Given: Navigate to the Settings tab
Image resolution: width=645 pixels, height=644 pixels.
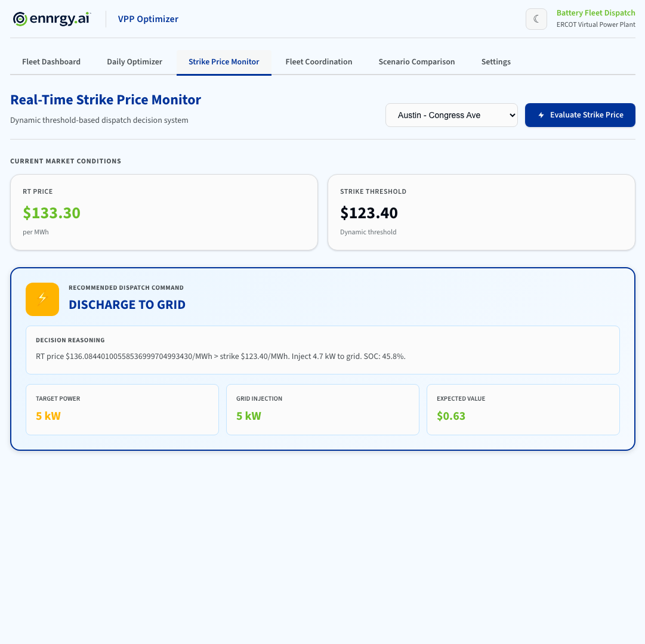Looking at the screenshot, I should coord(496,62).
